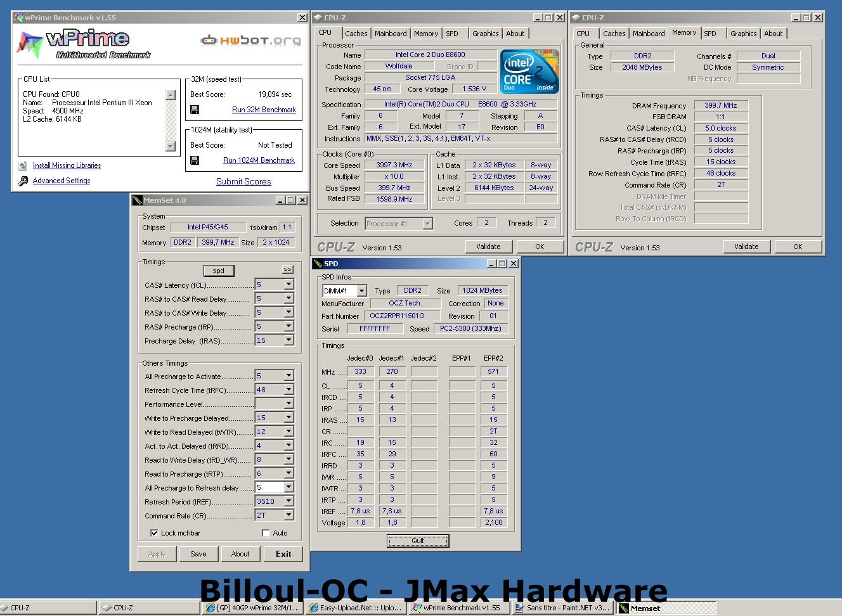This screenshot has height=616, width=842.
Task: Click the Install Missing Libraries link
Action: tap(67, 165)
